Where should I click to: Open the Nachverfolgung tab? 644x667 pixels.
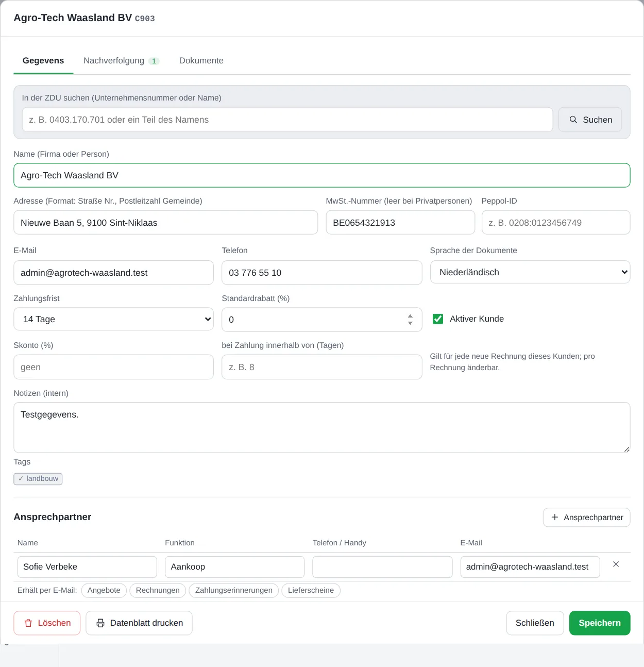click(121, 61)
